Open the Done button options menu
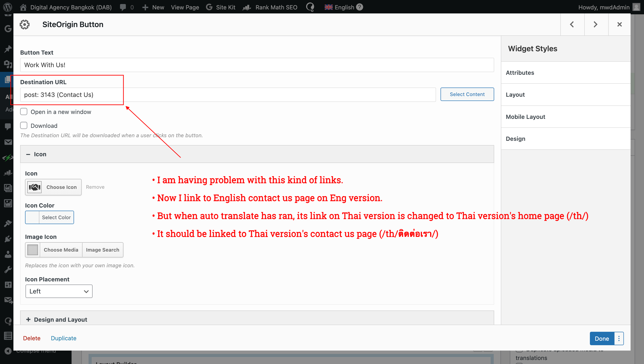The image size is (644, 364). pyautogui.click(x=619, y=338)
